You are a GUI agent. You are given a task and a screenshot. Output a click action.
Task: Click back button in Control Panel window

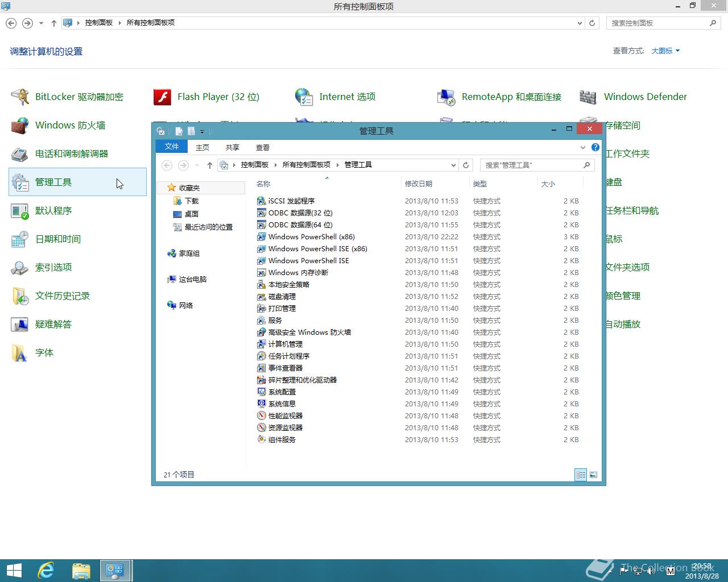[11, 23]
